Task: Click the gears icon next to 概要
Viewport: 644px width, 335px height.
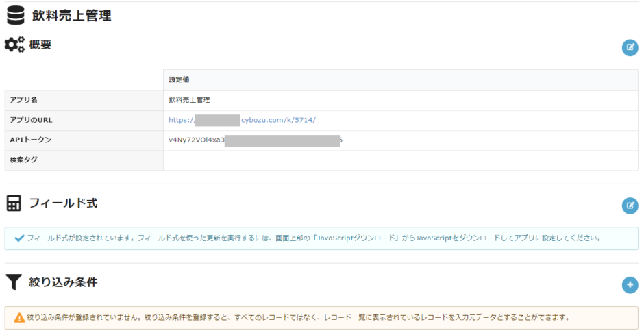Action: click(x=14, y=45)
